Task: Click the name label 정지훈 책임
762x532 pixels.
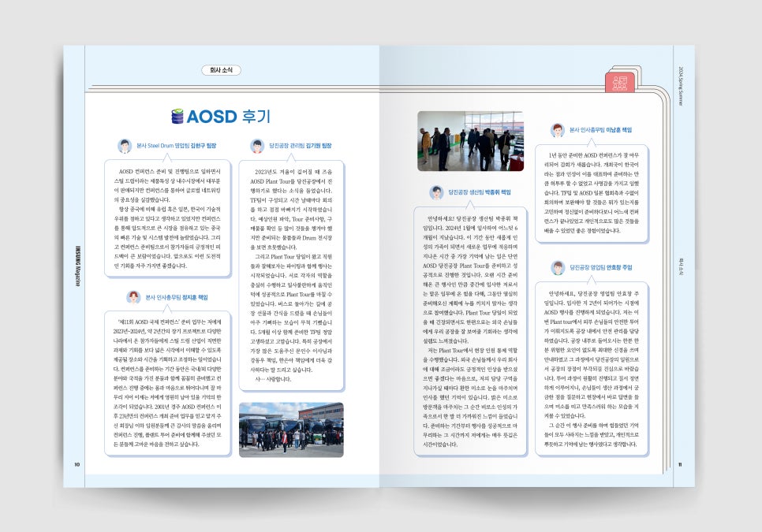Action: pos(196,298)
